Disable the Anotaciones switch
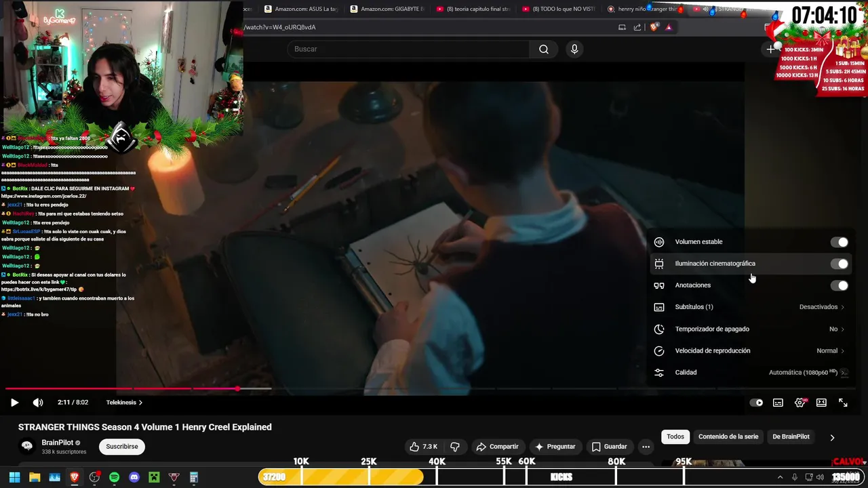868x488 pixels. click(x=840, y=285)
